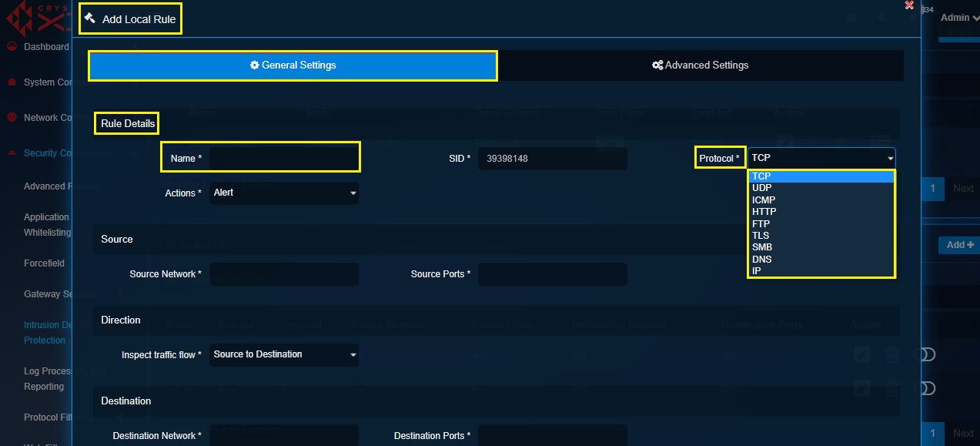Click the Source section heading
Image resolution: width=980 pixels, height=446 pixels.
click(117, 239)
